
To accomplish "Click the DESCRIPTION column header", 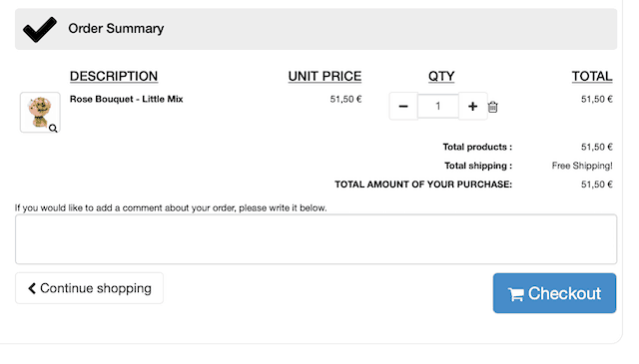I will 114,76.
